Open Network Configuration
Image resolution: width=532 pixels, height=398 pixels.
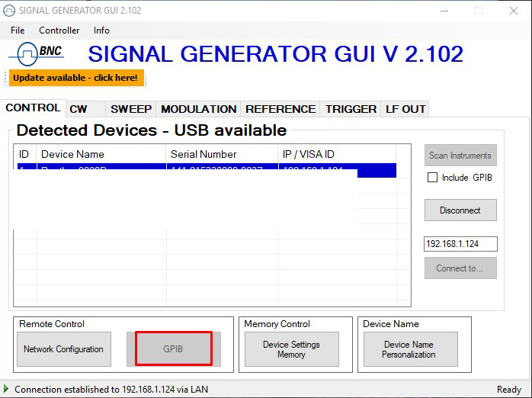(x=64, y=349)
